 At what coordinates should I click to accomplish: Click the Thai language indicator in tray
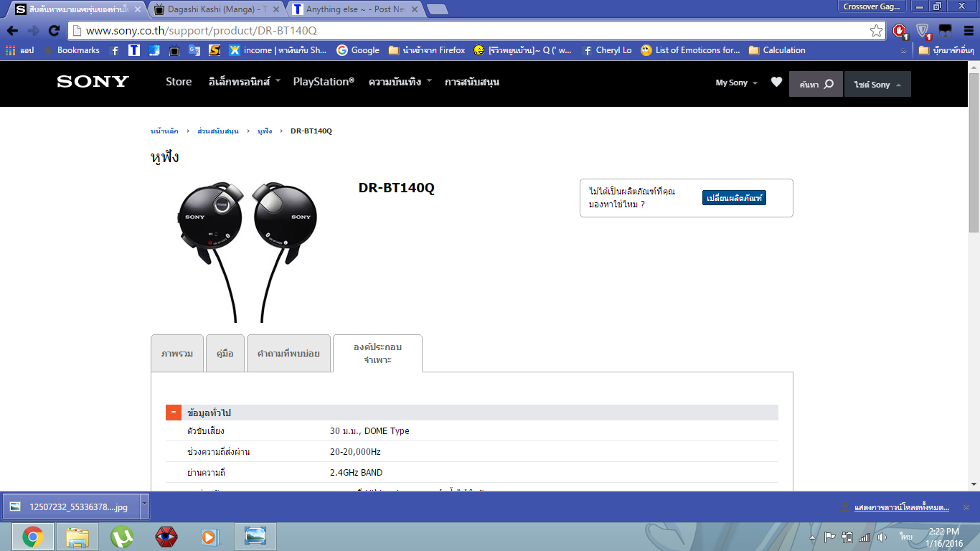[907, 537]
